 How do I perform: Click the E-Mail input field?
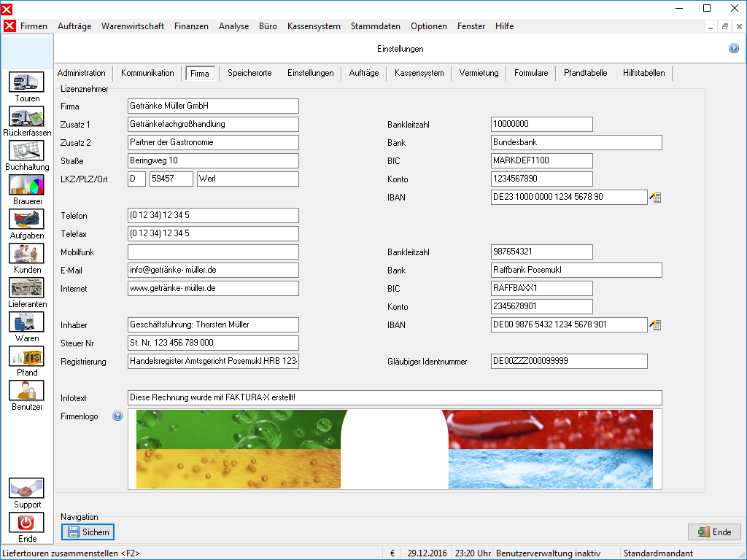point(213,270)
